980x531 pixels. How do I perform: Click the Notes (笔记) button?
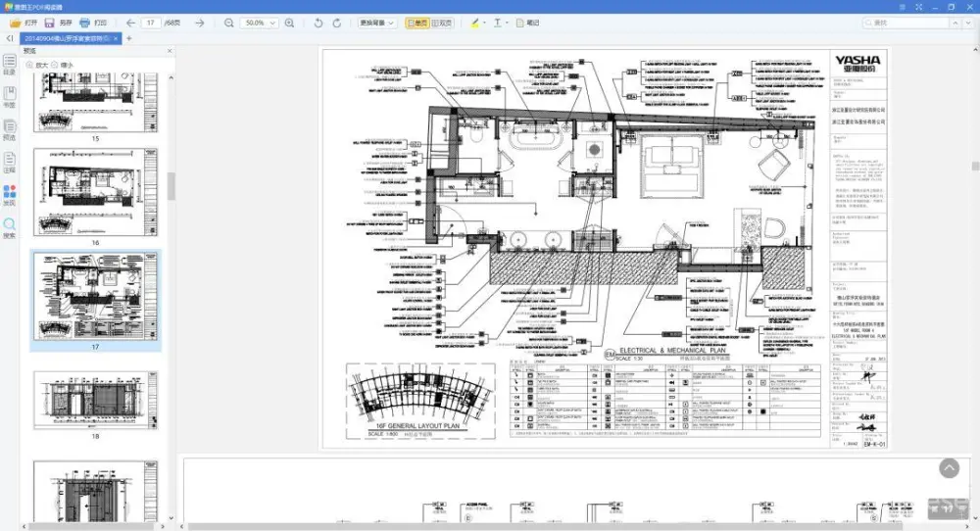[x=528, y=23]
